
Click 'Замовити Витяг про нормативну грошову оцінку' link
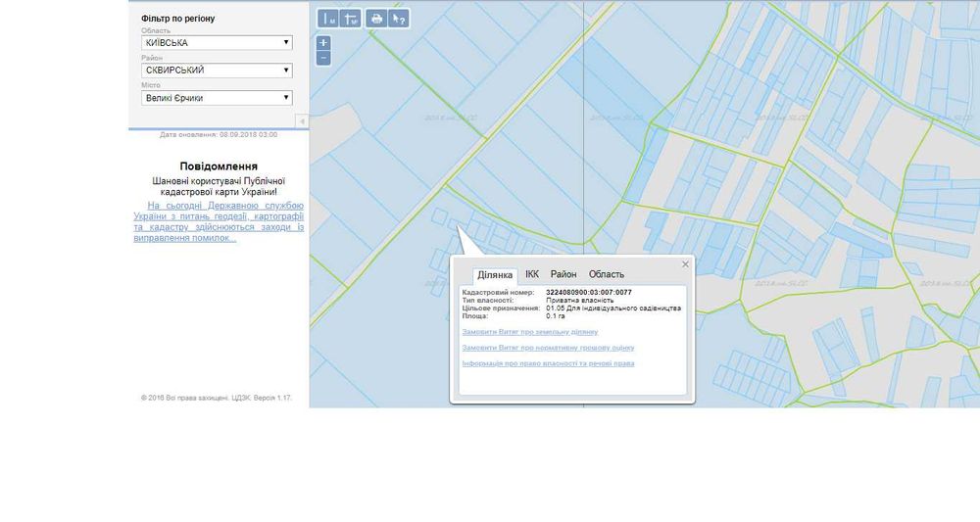tap(548, 348)
